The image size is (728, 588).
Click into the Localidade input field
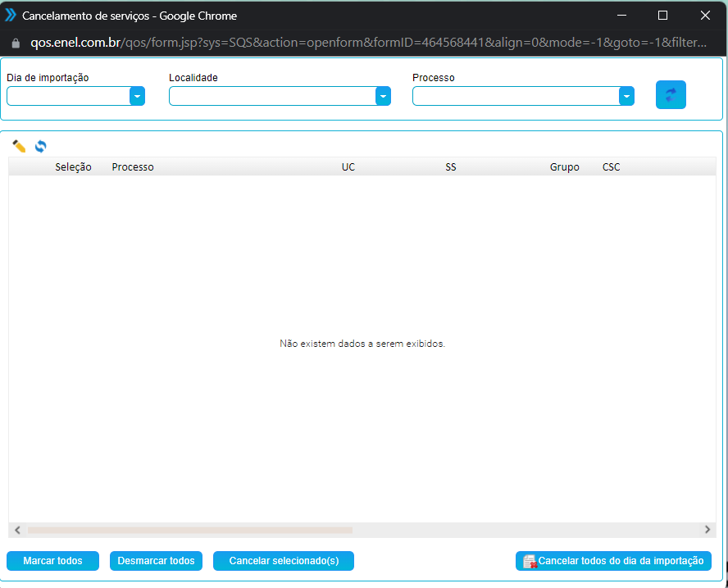[x=272, y=96]
